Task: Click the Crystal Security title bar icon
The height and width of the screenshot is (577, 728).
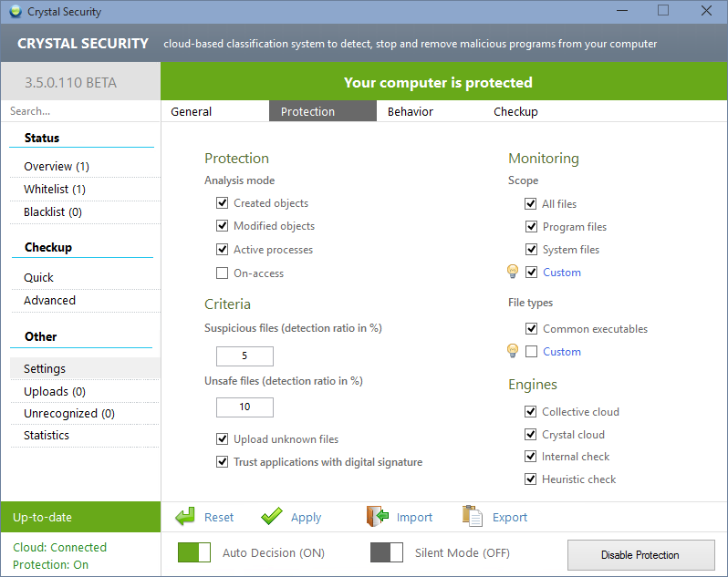Action: [14, 12]
